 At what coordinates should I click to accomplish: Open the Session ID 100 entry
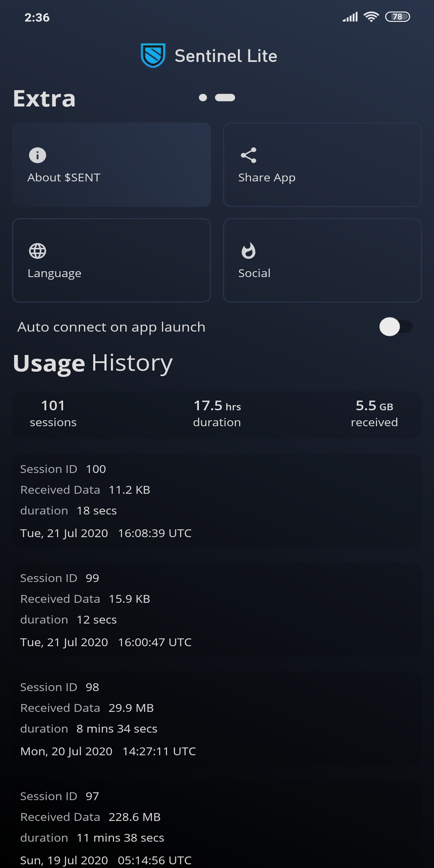(x=217, y=501)
